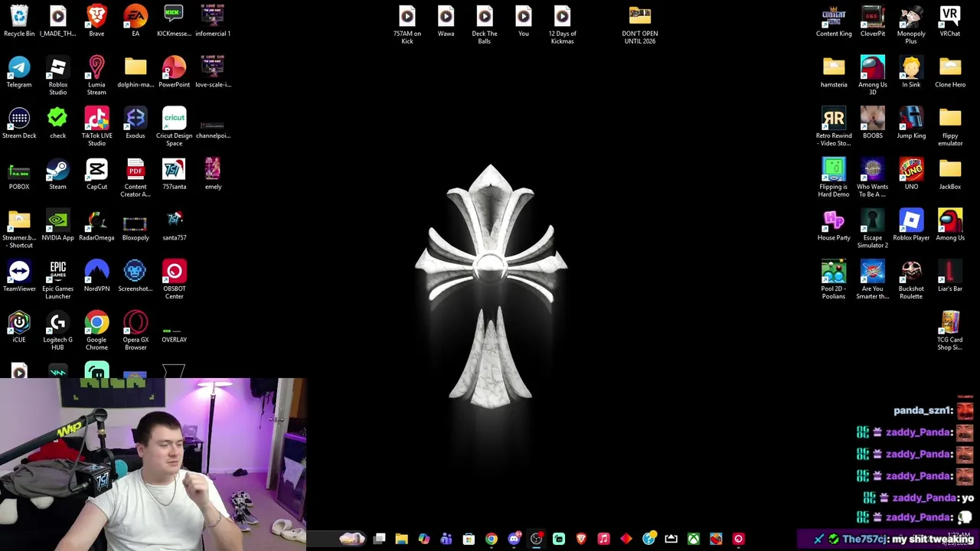Click Task View taskbar button
This screenshot has height=551, width=980.
(379, 539)
